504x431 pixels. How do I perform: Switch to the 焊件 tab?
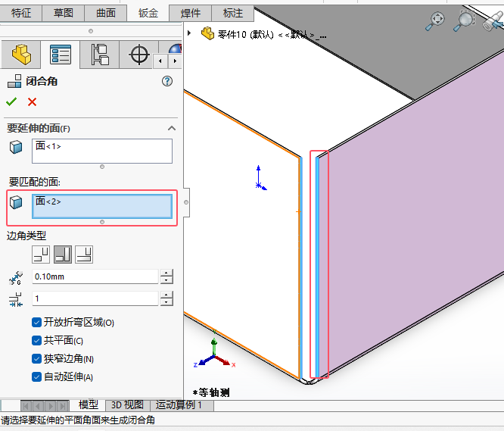(x=190, y=13)
